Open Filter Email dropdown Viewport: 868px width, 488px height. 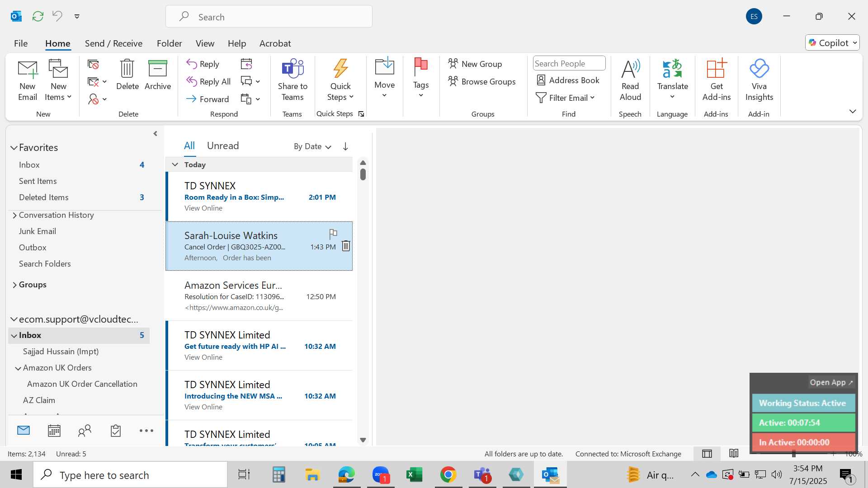point(565,98)
